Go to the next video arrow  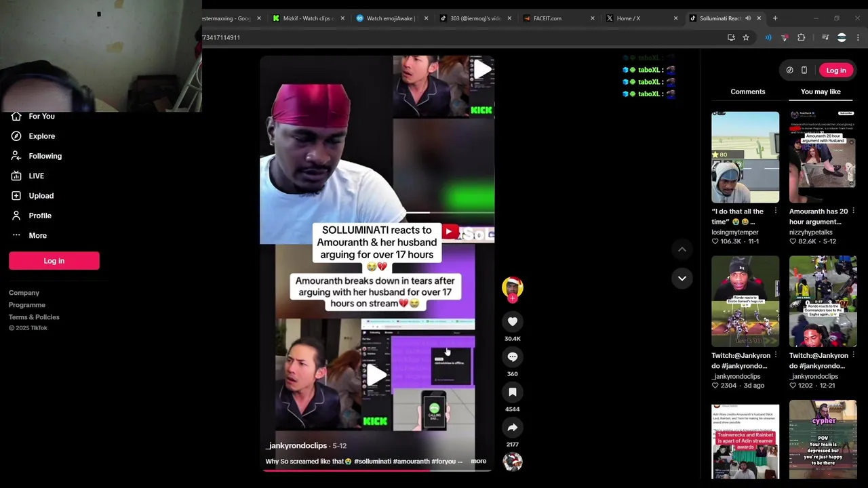682,278
